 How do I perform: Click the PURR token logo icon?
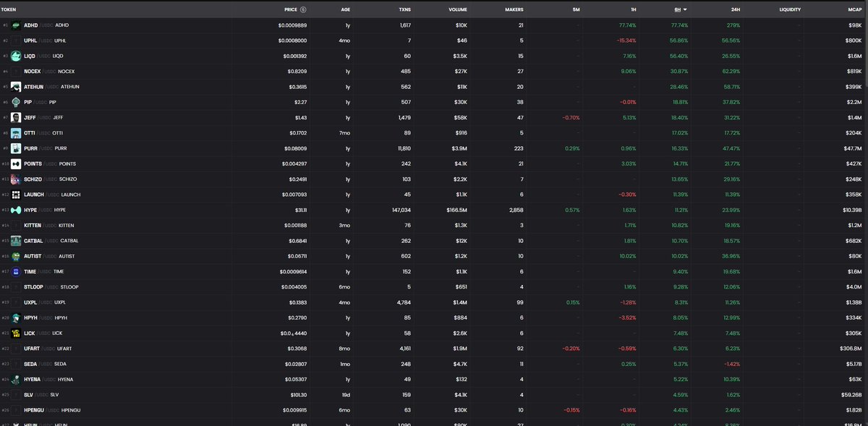[x=16, y=148]
